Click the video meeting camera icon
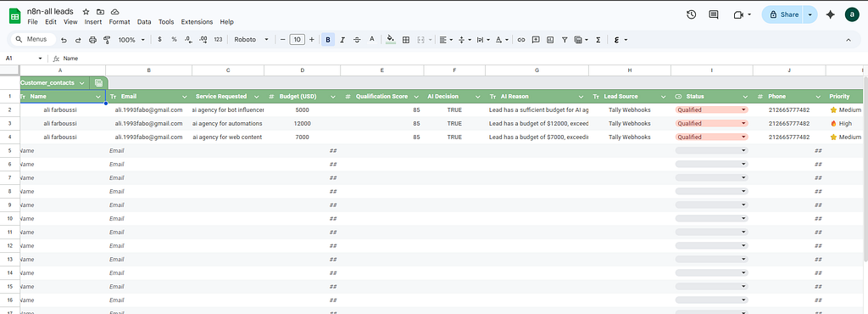The height and width of the screenshot is (314, 868). pos(738,15)
